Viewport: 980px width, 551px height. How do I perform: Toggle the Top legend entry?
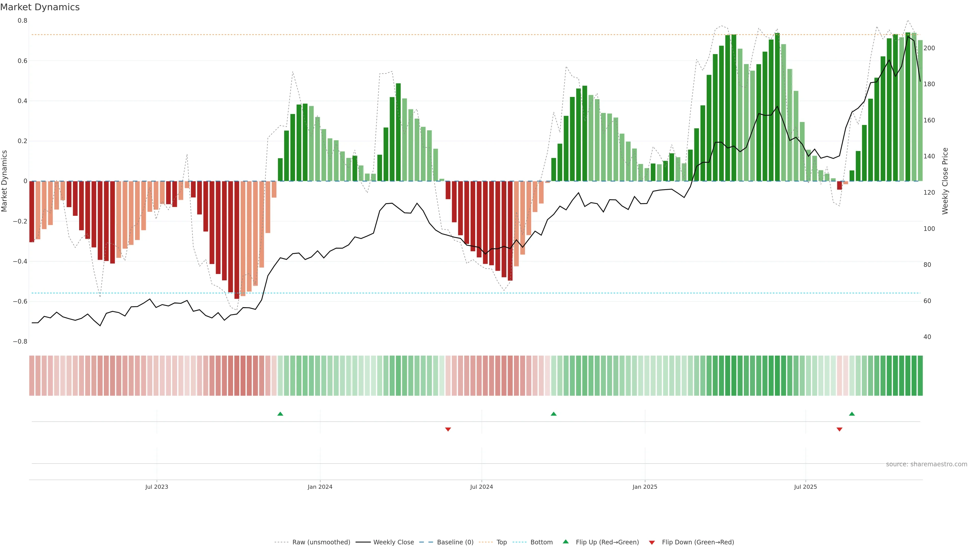[x=501, y=542]
